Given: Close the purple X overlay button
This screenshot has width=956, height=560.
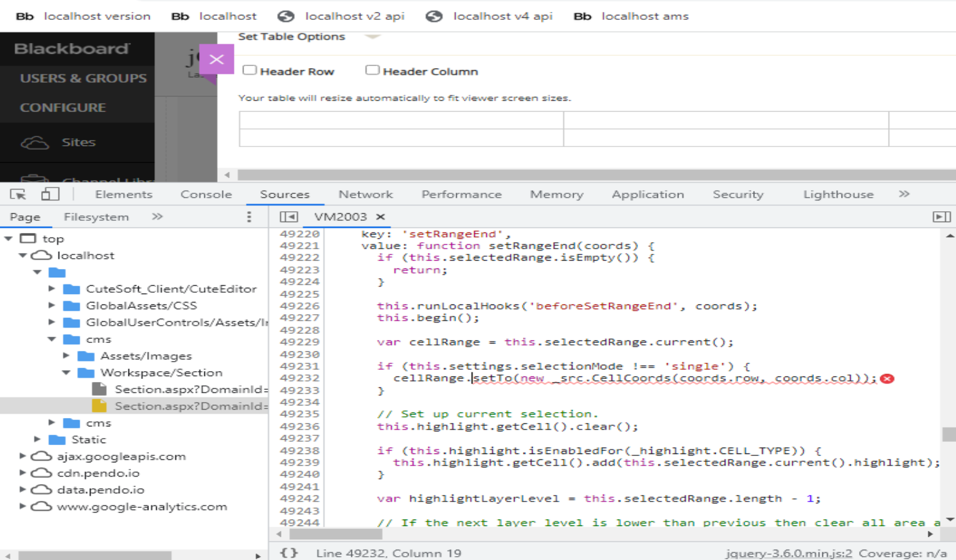Looking at the screenshot, I should 217,59.
